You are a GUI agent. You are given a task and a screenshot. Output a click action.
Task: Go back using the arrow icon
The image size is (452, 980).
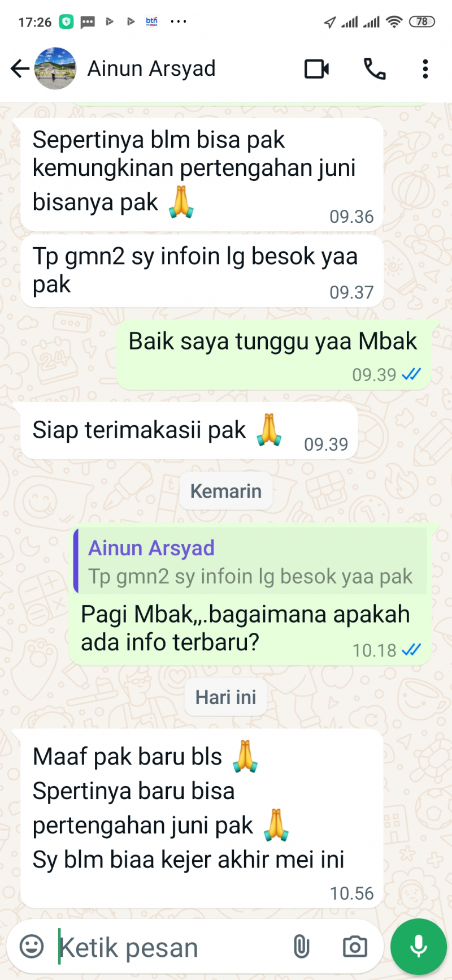pos(20,69)
